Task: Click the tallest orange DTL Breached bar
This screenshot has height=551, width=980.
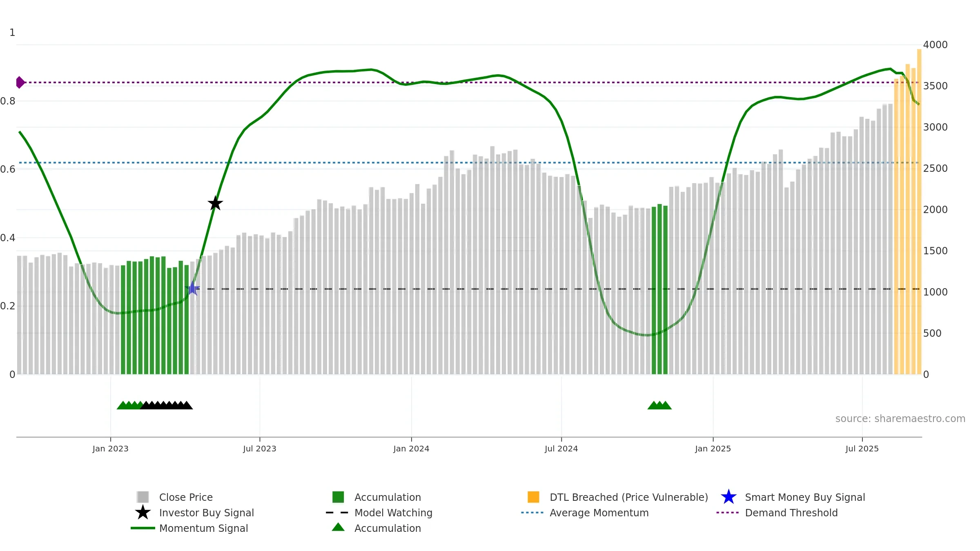Action: point(919,211)
